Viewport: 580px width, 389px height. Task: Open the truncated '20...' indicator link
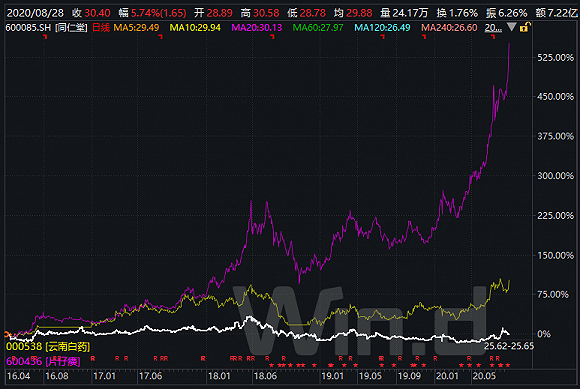point(493,28)
